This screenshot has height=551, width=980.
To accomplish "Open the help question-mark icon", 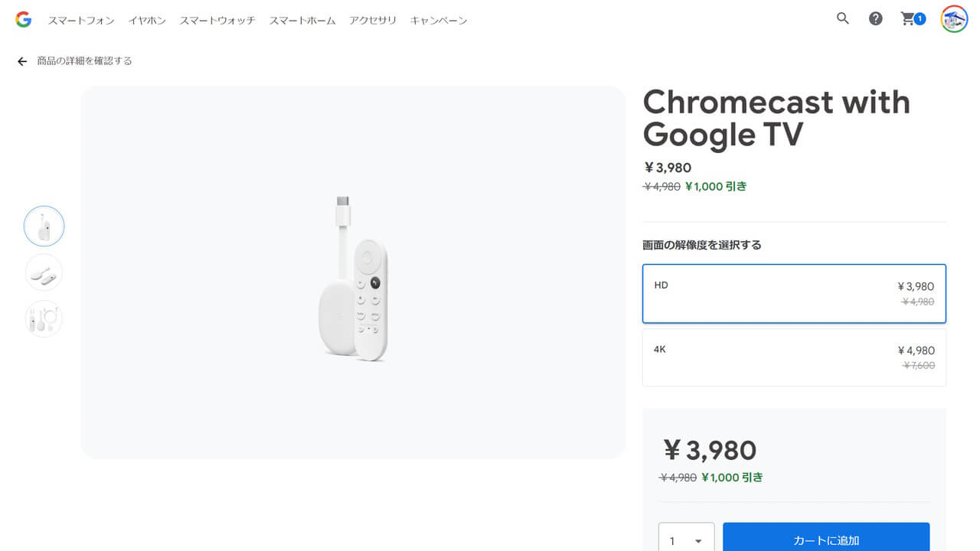I will click(x=875, y=18).
